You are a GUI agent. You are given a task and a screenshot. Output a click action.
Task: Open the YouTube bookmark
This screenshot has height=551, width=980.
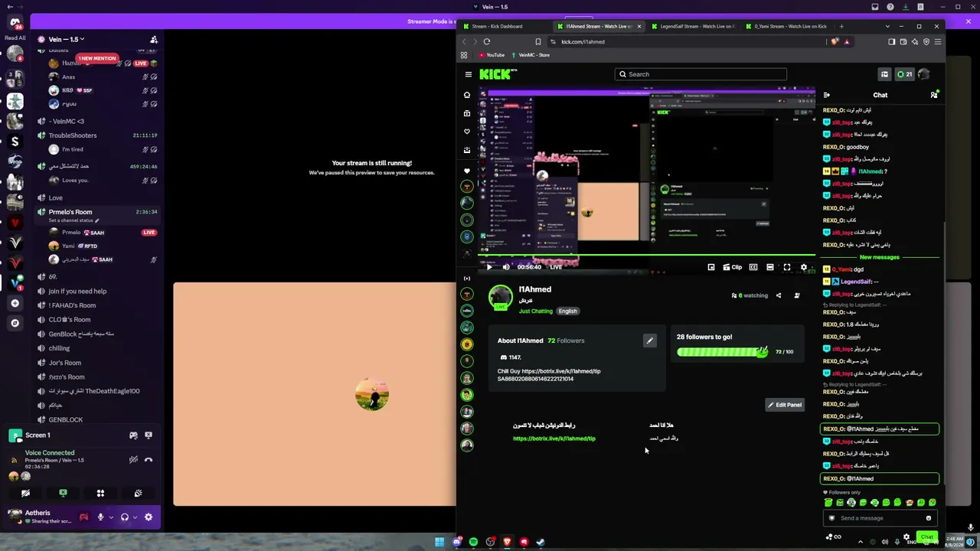point(492,55)
